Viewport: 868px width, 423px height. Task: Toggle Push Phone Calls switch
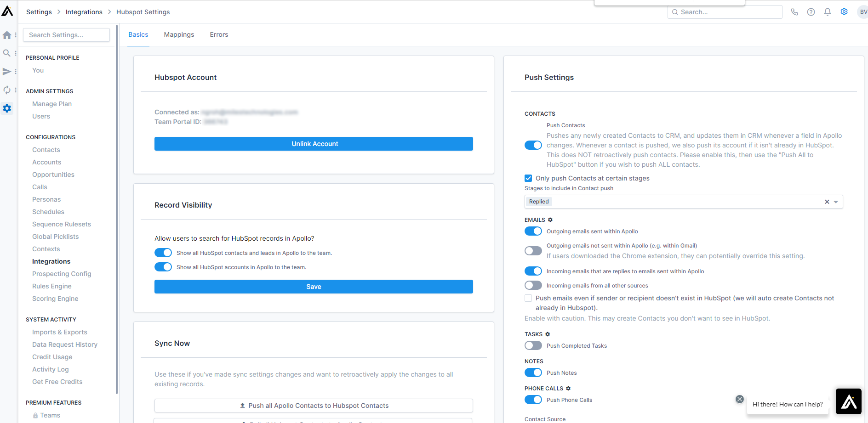coord(533,400)
